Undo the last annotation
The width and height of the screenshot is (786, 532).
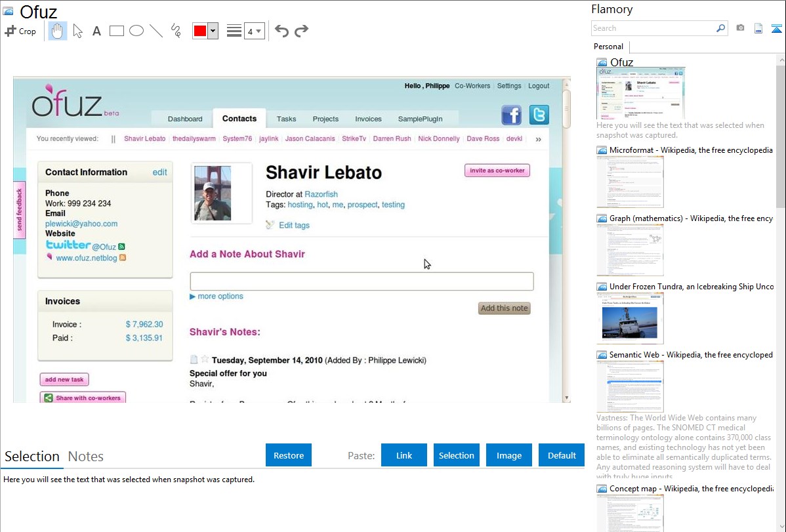pos(281,31)
